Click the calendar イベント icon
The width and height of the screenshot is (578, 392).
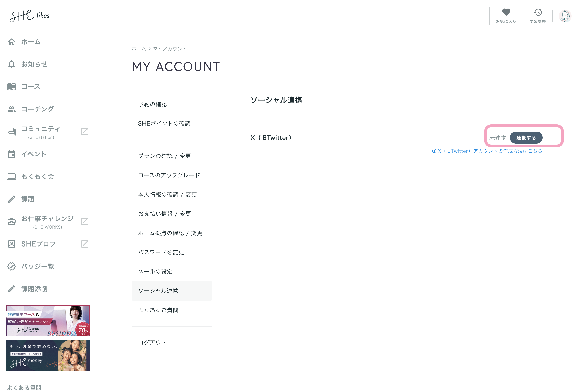[x=11, y=154]
